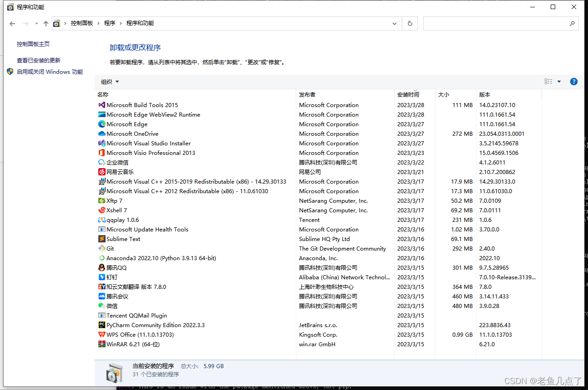The height and width of the screenshot is (390, 588).
Task: Go back with the back arrow
Action: (12, 23)
